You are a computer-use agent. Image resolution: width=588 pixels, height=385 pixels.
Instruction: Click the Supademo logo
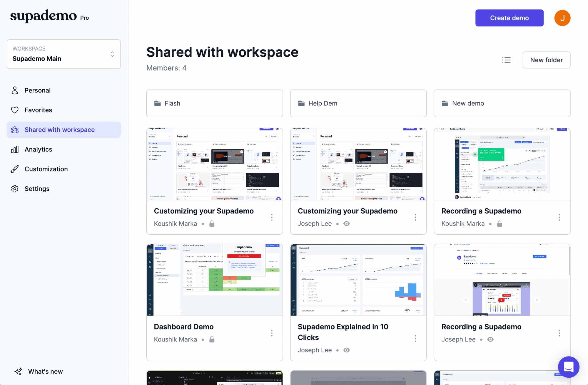44,16
